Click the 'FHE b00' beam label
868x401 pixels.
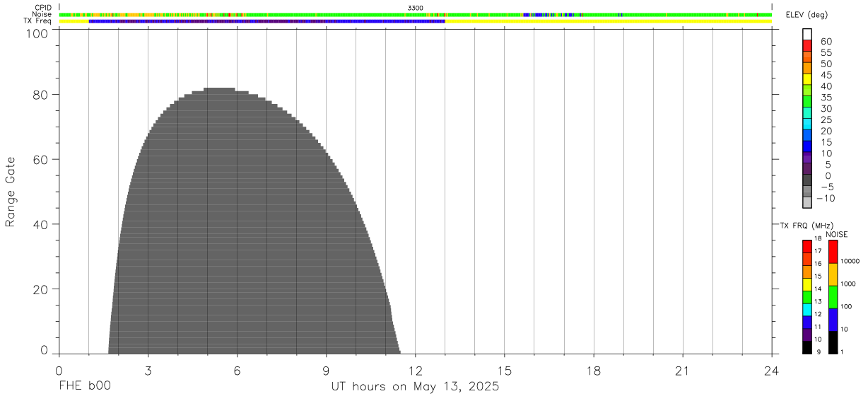[x=85, y=387]
